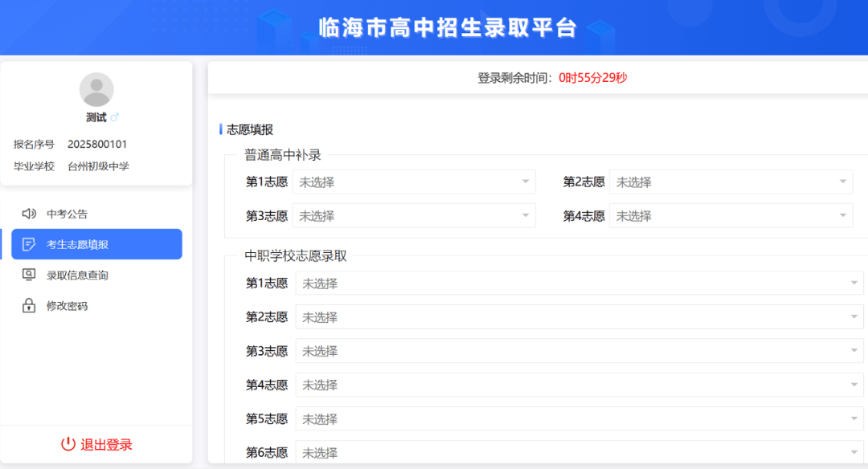Click the registration number 2025800101
This screenshot has width=868, height=469.
click(x=97, y=145)
